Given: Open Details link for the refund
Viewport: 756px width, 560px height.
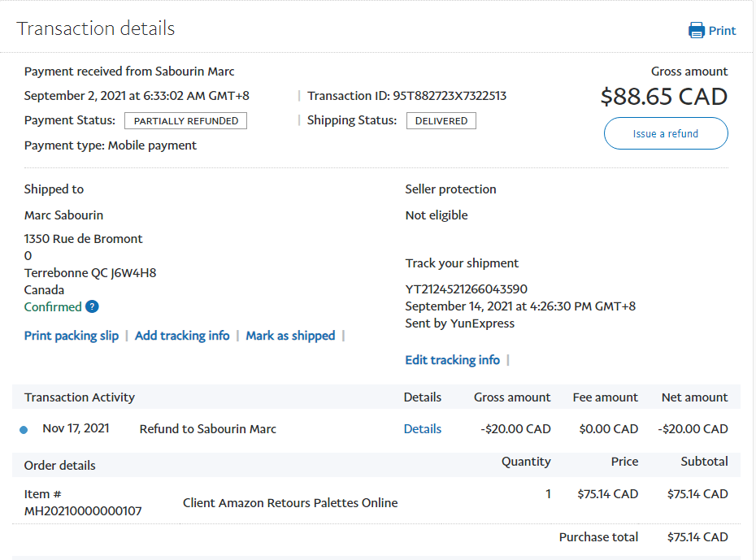Looking at the screenshot, I should [x=423, y=429].
